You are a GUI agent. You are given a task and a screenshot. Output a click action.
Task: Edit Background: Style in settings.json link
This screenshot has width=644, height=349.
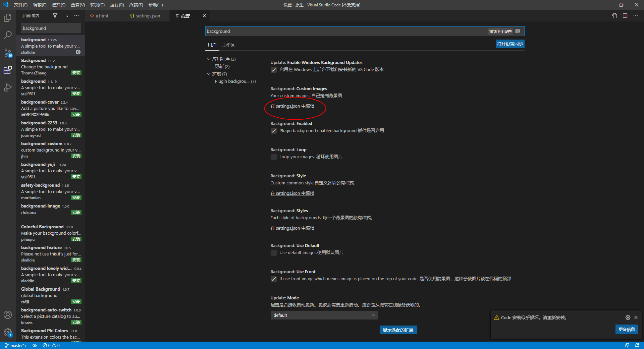[x=292, y=193]
